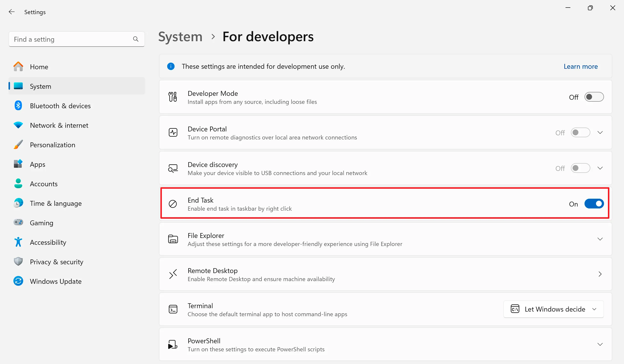Screen dimensions: 624x364
Task: Turn on Developer Mode
Action: [594, 97]
